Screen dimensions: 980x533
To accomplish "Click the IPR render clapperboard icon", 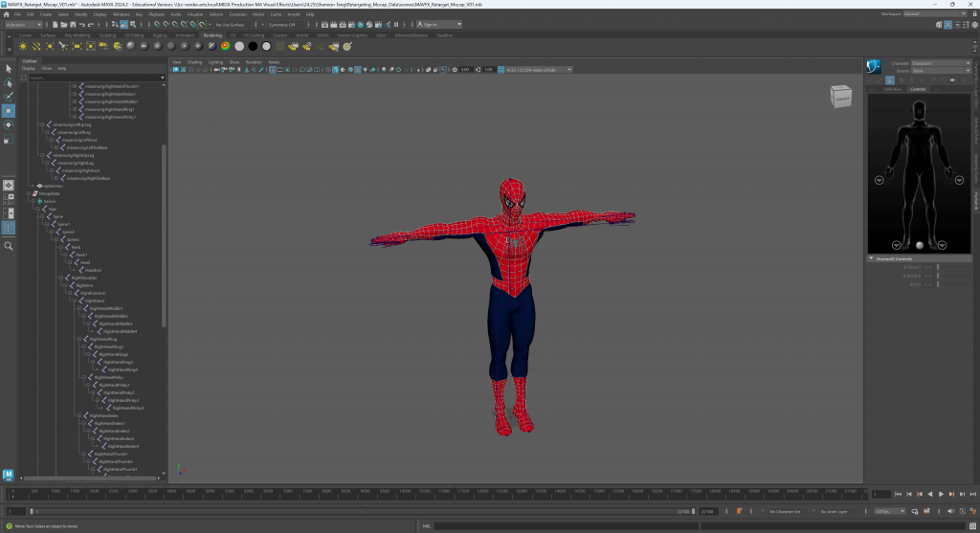I will (x=343, y=25).
